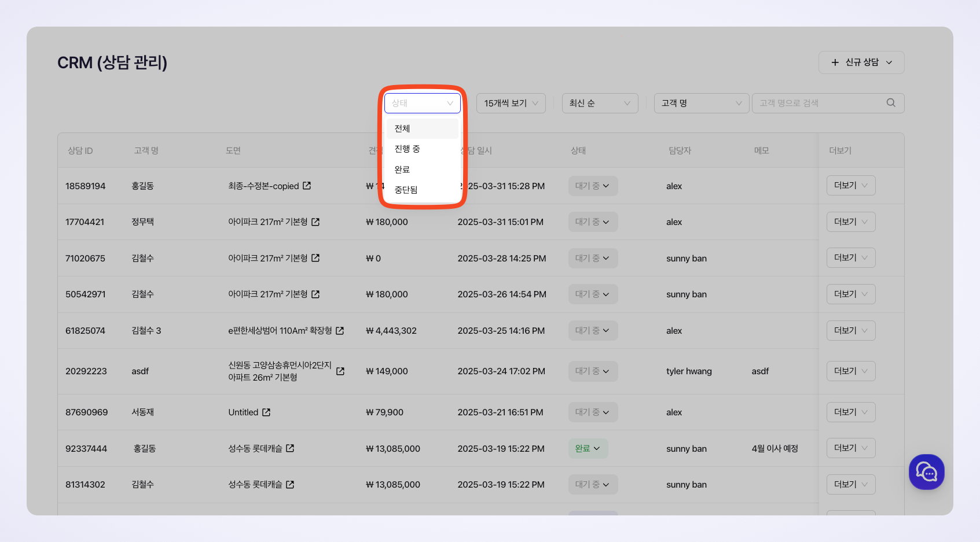Open e편한세상범어 110Am² 확장형 drawing
The image size is (980, 542).
tap(280, 331)
